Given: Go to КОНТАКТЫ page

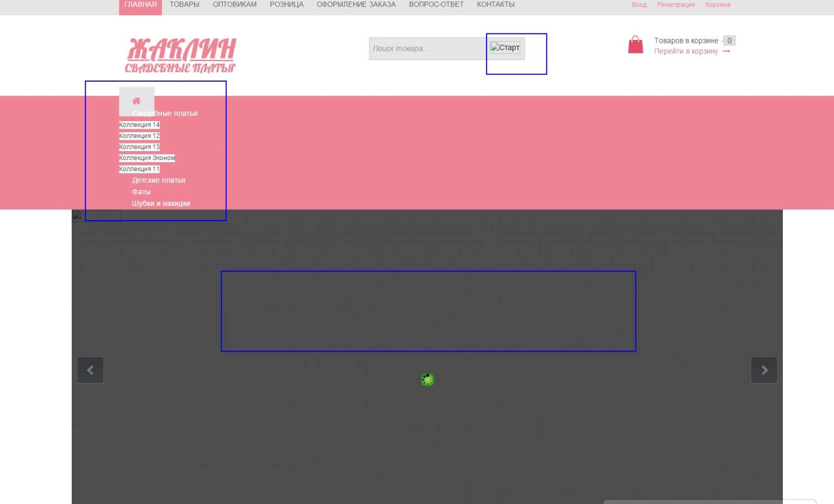Looking at the screenshot, I should (x=495, y=5).
